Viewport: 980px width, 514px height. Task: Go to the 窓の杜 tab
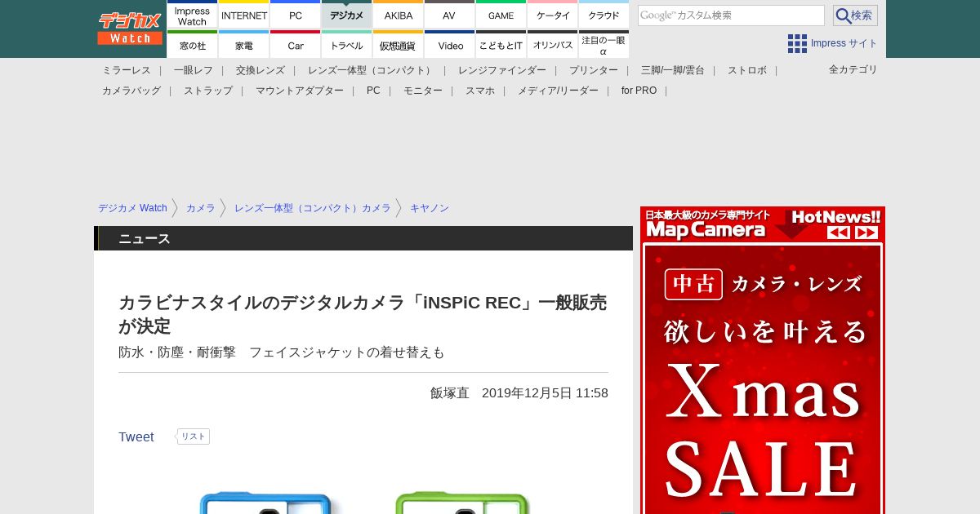coord(193,44)
